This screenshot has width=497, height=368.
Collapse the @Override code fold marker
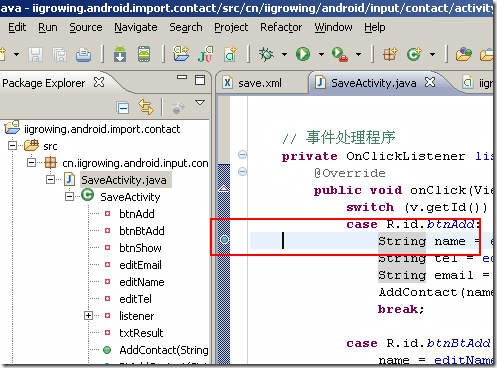pos(243,172)
